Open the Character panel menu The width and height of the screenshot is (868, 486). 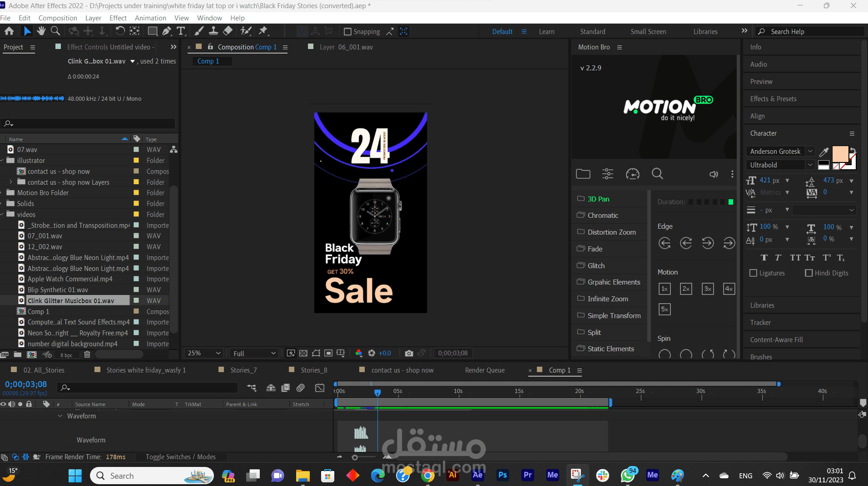[x=852, y=133]
